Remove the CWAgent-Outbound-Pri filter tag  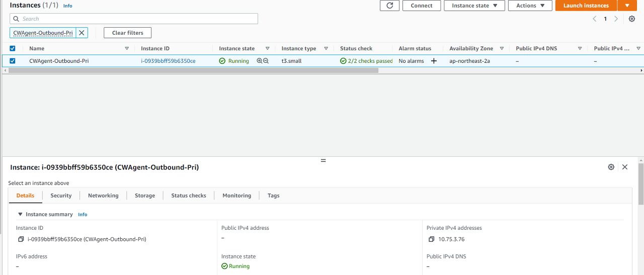(82, 33)
